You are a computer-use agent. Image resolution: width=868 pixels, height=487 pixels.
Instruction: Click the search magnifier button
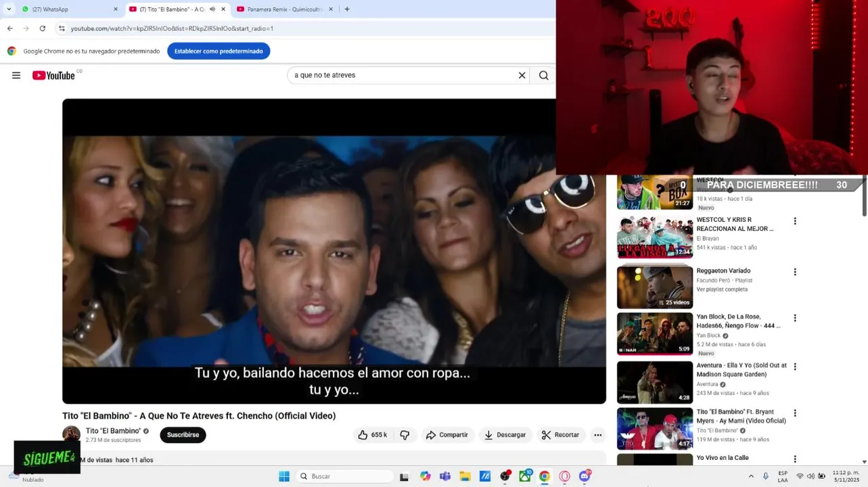coord(543,75)
